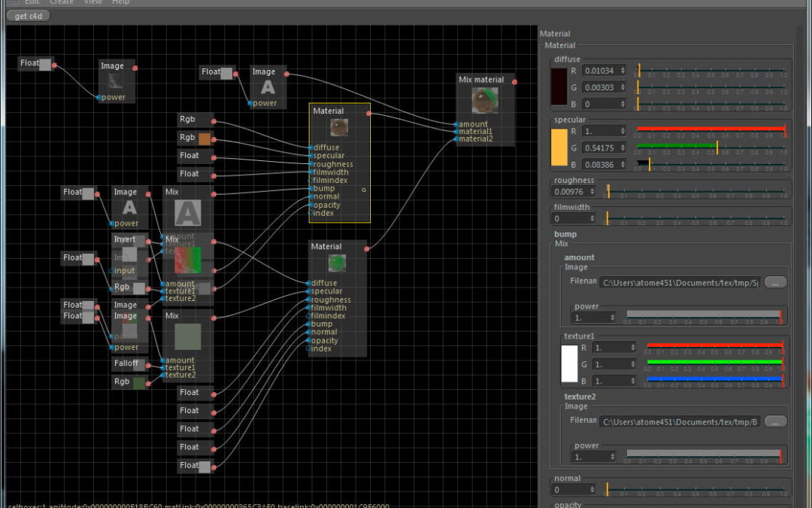The image size is (812, 508).
Task: Click the Mix material node output connector
Action: [514, 81]
